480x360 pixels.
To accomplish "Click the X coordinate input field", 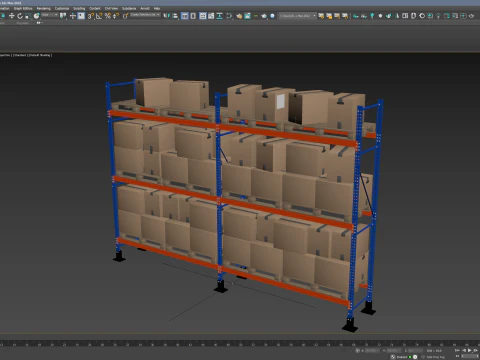I will [372, 351].
